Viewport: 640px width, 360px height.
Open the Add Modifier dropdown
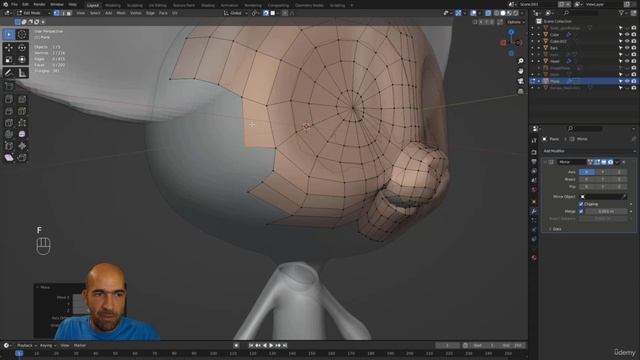pos(588,151)
